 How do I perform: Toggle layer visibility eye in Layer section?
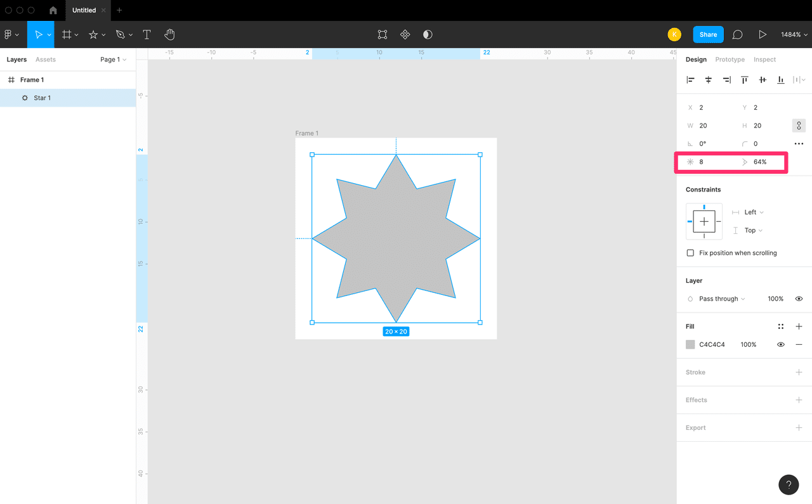(799, 299)
